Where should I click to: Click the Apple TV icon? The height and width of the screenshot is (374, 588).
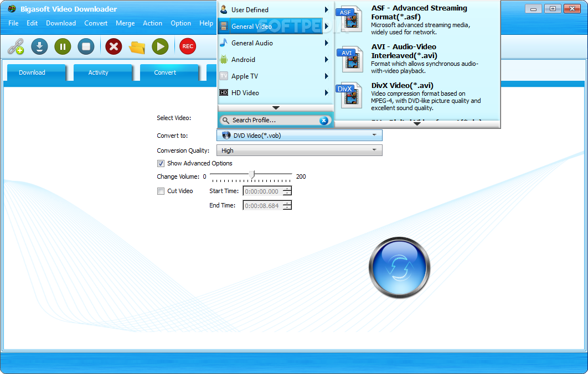click(x=224, y=76)
